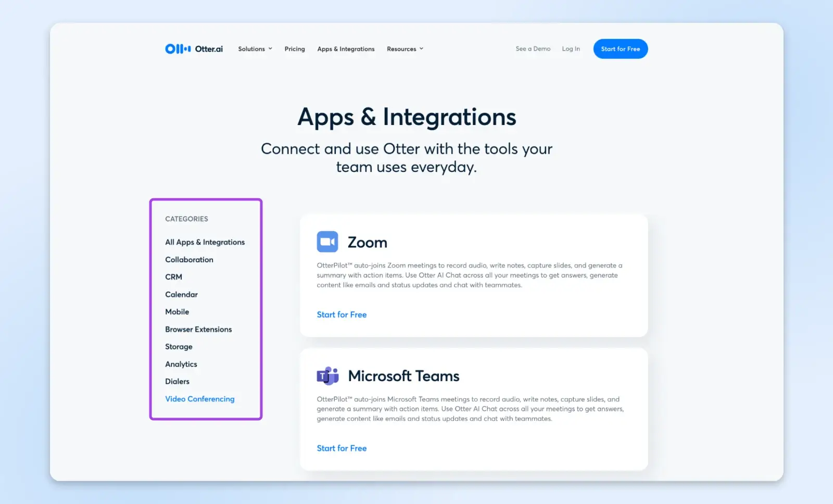Click Start for Free under Microsoft Teams

point(342,448)
